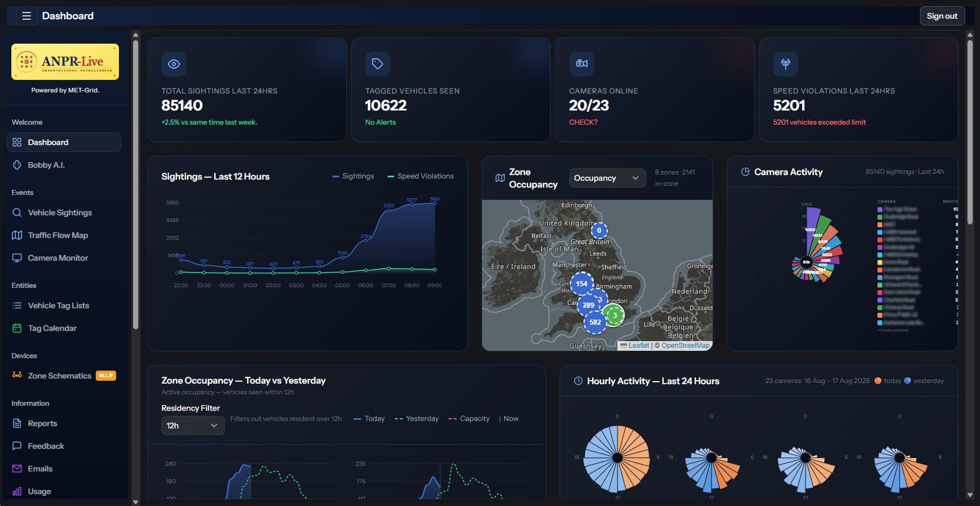
Task: Click the Emails envelope icon
Action: pos(17,469)
